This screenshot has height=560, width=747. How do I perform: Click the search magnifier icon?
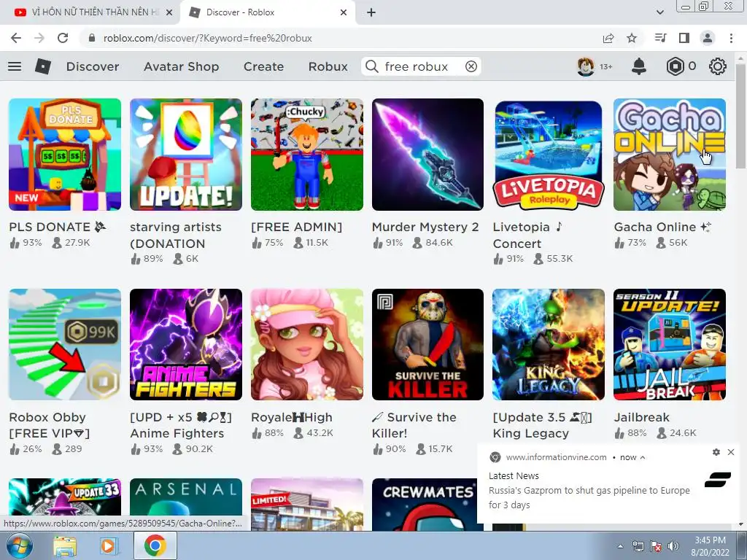[x=372, y=66]
